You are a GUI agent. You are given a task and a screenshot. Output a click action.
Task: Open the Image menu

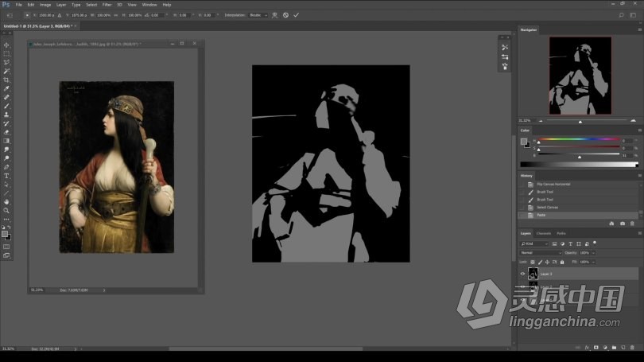click(45, 5)
